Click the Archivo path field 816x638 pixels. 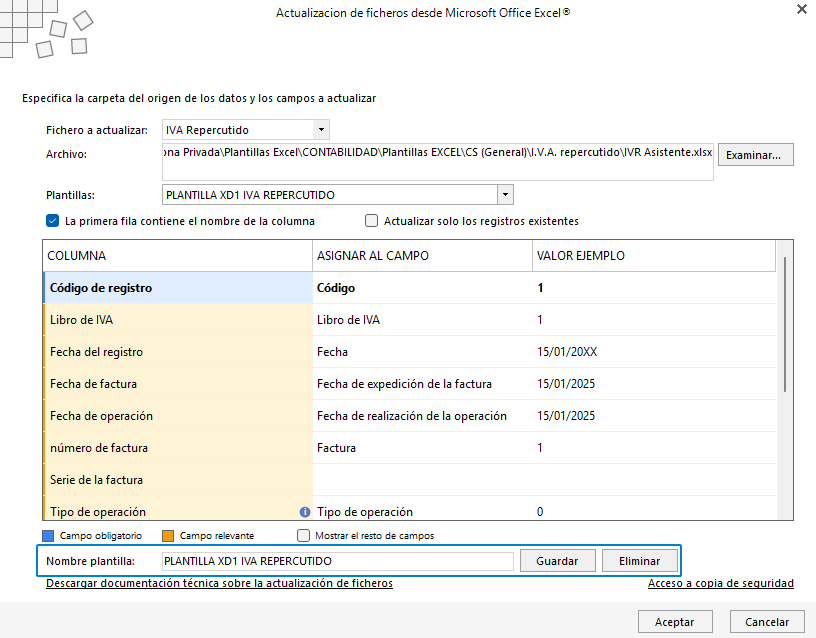pyautogui.click(x=438, y=162)
